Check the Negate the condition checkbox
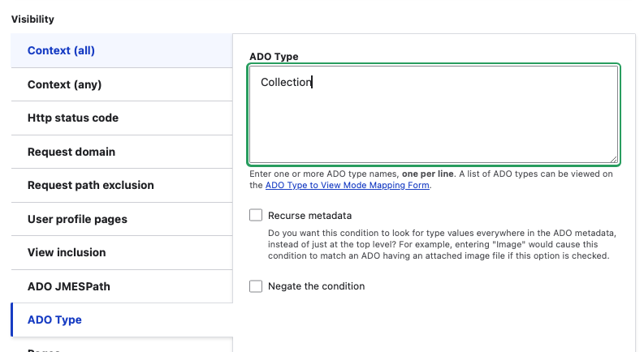The image size is (644, 352). point(256,286)
